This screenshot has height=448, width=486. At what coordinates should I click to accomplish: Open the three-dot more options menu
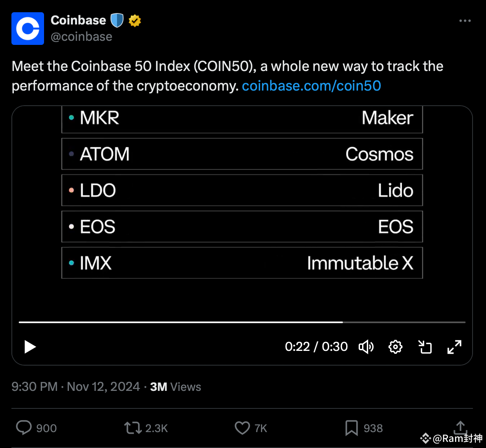tap(465, 21)
